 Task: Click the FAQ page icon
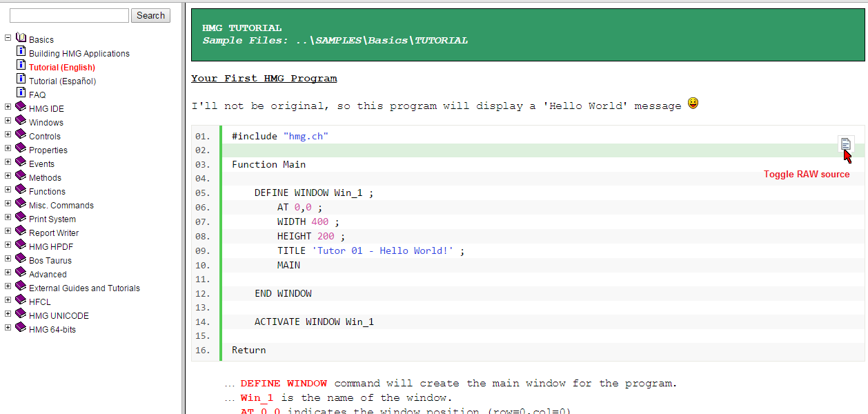point(21,93)
